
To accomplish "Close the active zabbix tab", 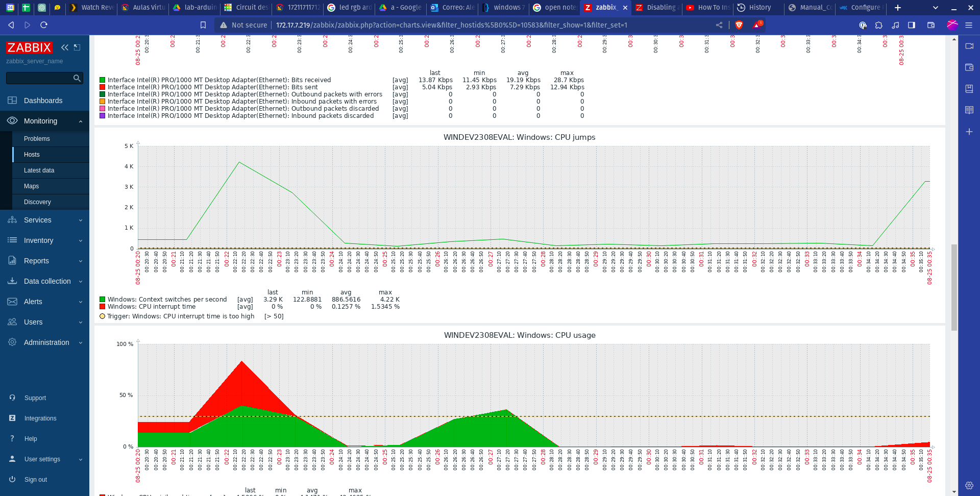I will pyautogui.click(x=625, y=8).
